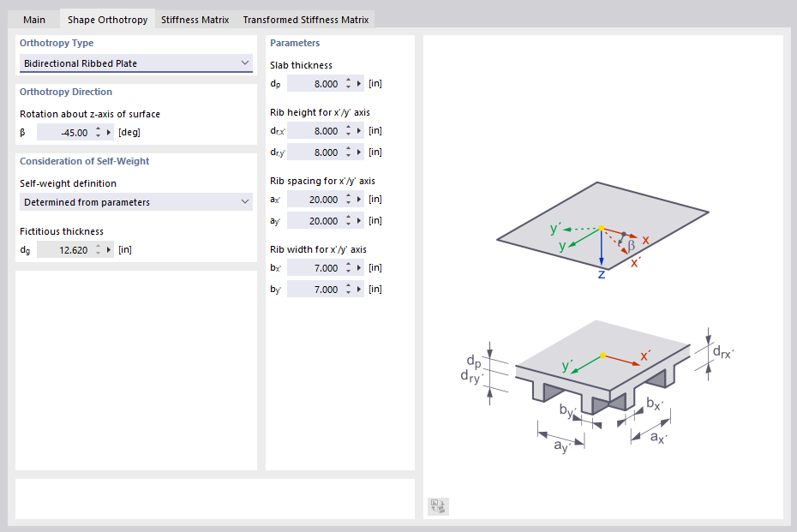
Task: Open the Orthotropy Type dropdown
Action: tap(135, 63)
